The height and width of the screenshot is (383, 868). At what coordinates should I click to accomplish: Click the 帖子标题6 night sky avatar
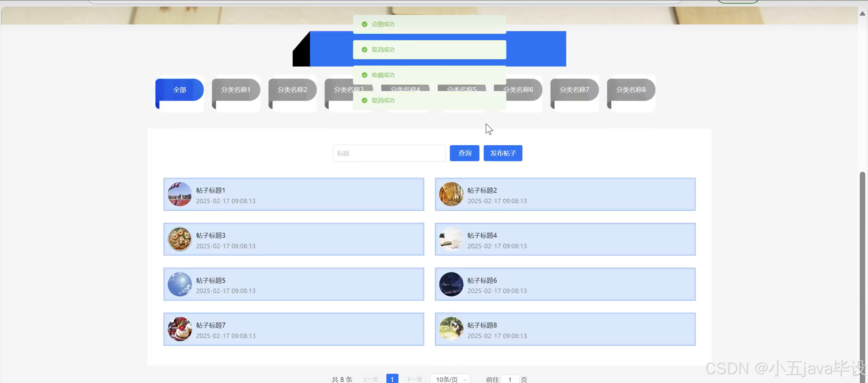tap(451, 284)
